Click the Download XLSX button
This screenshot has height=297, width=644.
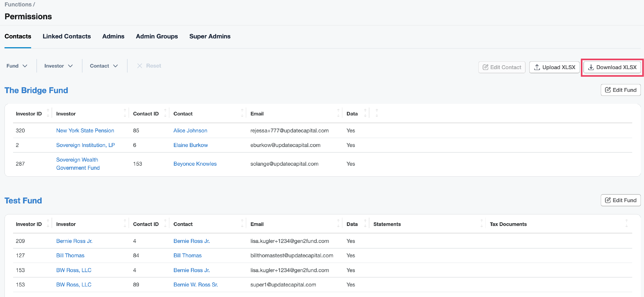[612, 67]
